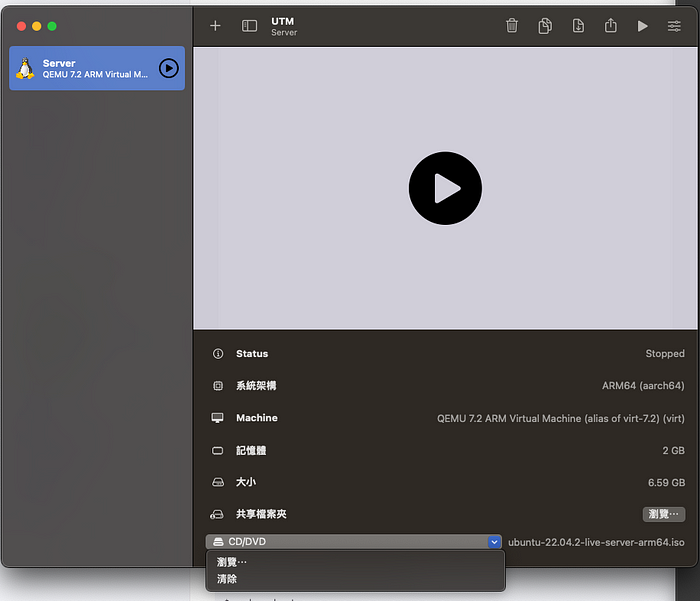The height and width of the screenshot is (601, 700).
Task: Choose 瀏覽… in the CD/DVD menu
Action: tap(232, 562)
